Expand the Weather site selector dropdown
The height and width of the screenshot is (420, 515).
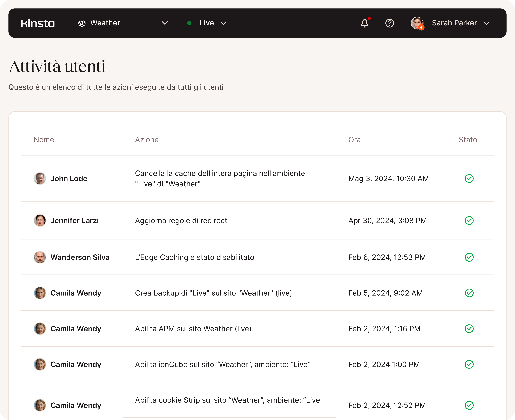tap(165, 23)
